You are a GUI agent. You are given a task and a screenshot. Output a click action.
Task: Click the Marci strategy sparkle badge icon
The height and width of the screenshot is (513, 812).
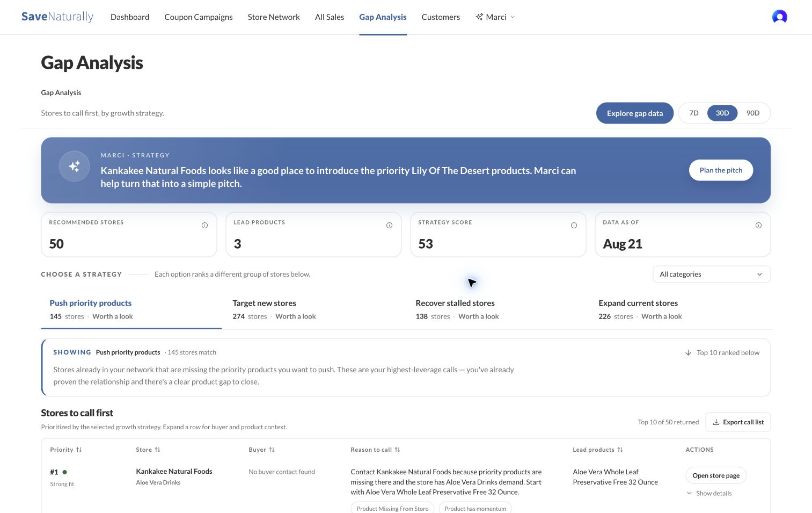click(74, 167)
